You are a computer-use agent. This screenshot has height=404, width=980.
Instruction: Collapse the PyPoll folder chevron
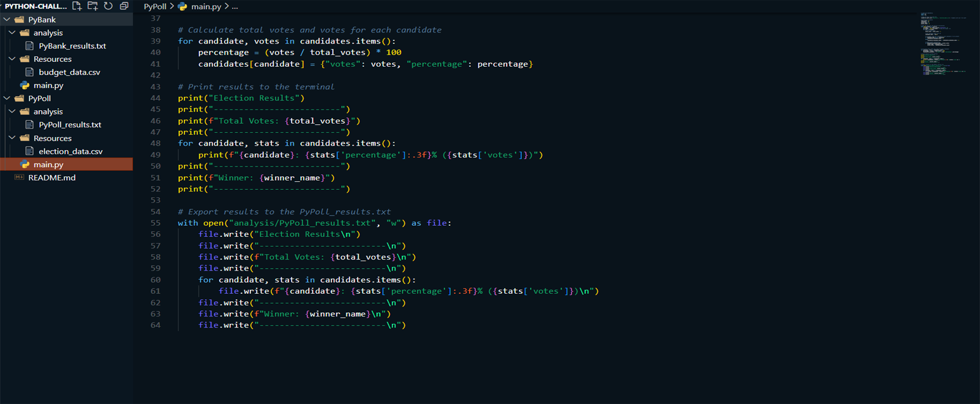pos(7,98)
